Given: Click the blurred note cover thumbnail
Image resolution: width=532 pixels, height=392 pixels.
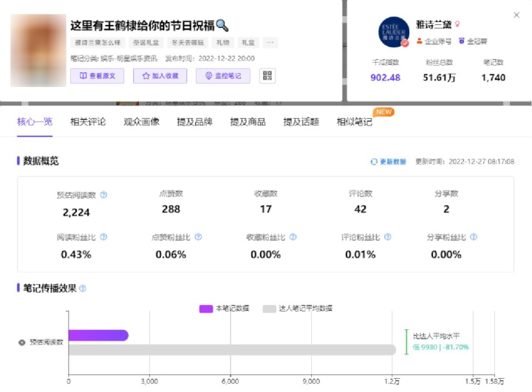Looking at the screenshot, I should pos(38,50).
